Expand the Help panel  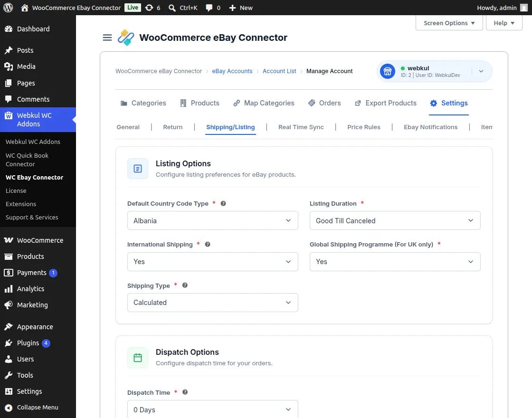pyautogui.click(x=504, y=23)
